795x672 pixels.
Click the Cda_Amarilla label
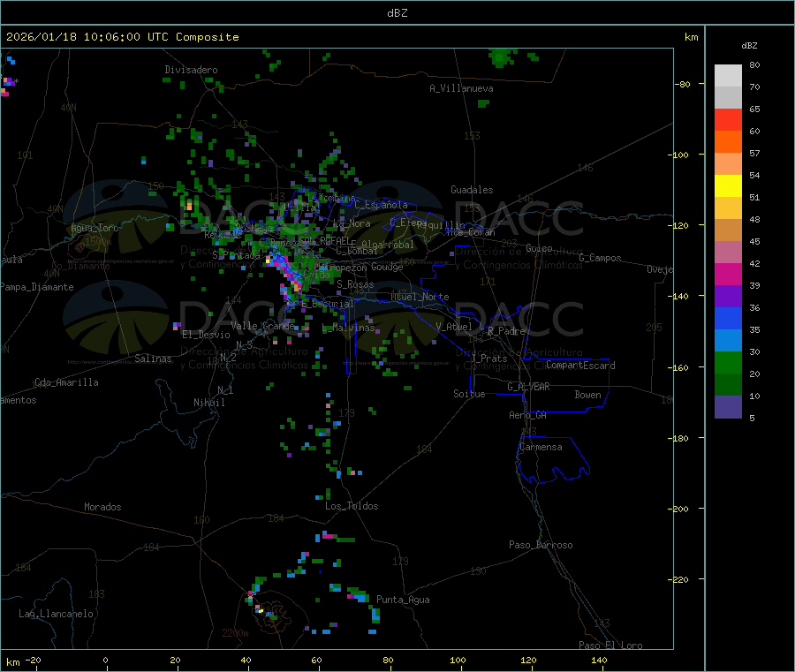tap(66, 382)
